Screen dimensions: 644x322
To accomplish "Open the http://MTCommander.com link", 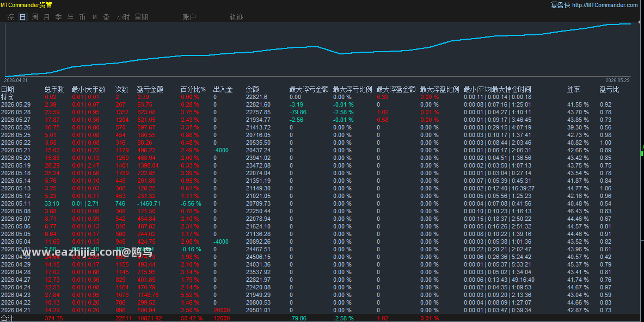I will coord(605,5).
